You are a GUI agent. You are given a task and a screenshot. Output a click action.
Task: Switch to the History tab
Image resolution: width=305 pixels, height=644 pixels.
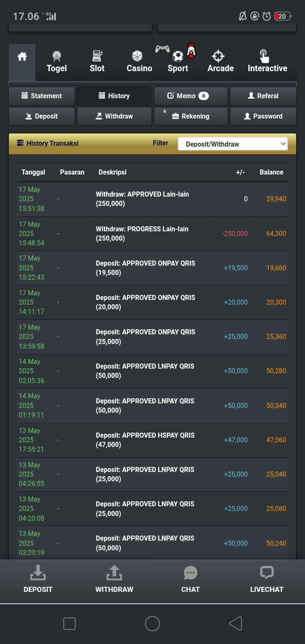click(114, 96)
